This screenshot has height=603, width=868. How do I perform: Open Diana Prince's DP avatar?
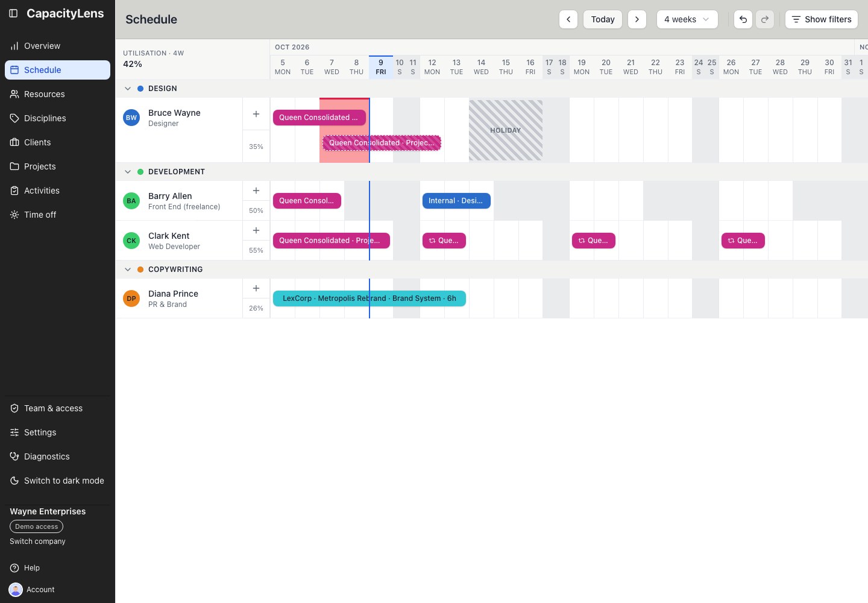[x=131, y=298]
